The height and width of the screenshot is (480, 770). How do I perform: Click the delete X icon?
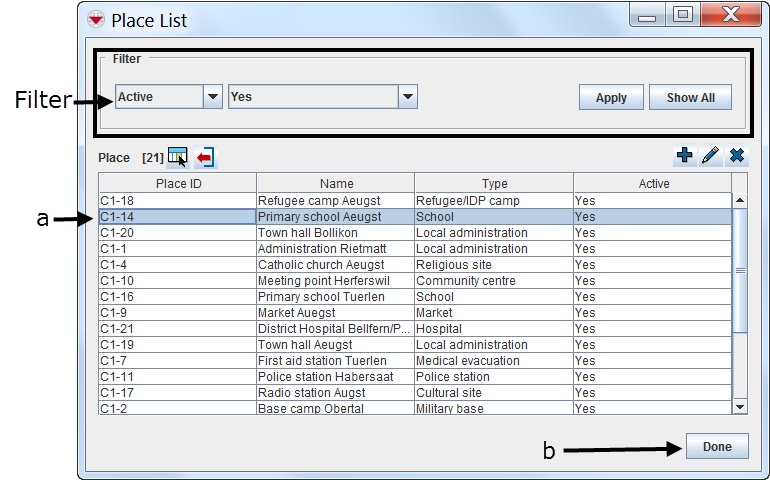(x=737, y=156)
